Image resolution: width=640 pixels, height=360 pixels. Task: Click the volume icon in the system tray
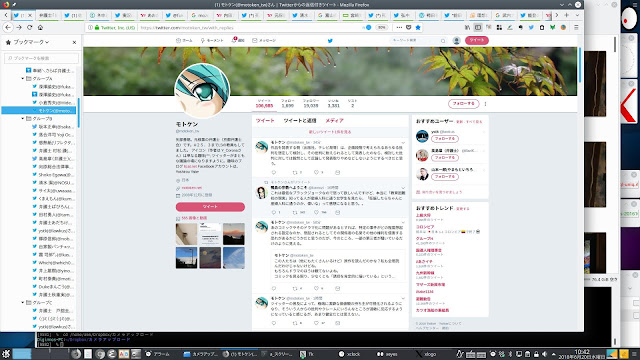pos(544,354)
